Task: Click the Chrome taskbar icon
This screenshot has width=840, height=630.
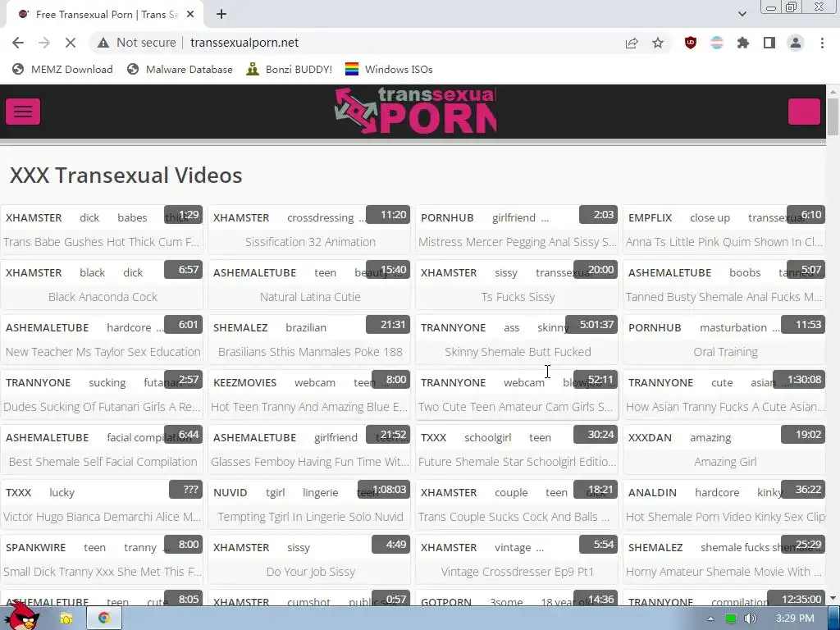Action: pos(104,619)
